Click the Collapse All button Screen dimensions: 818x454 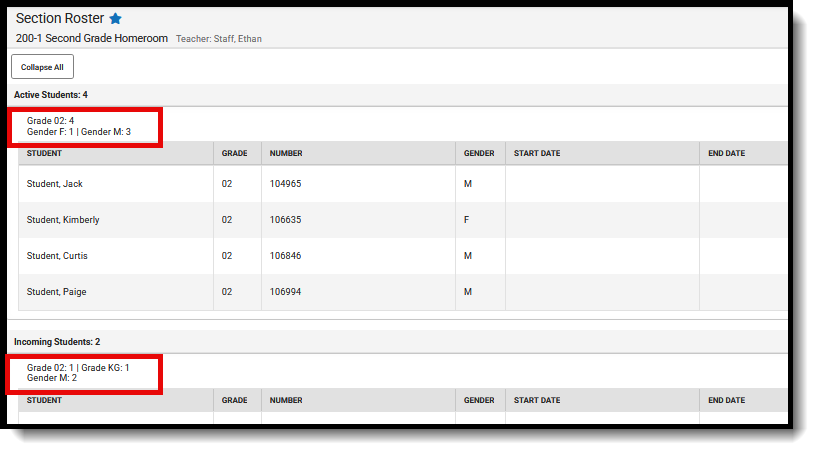click(x=42, y=67)
